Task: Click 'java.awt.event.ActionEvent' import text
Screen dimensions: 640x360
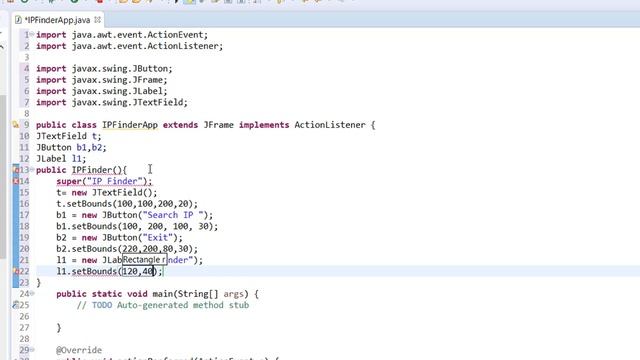Action: point(137,35)
